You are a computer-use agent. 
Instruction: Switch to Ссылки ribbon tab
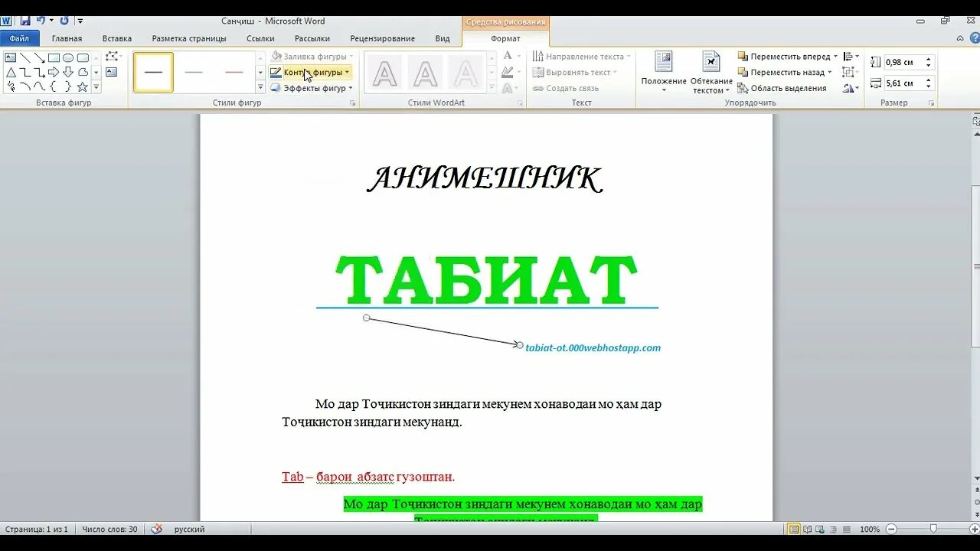(x=261, y=38)
